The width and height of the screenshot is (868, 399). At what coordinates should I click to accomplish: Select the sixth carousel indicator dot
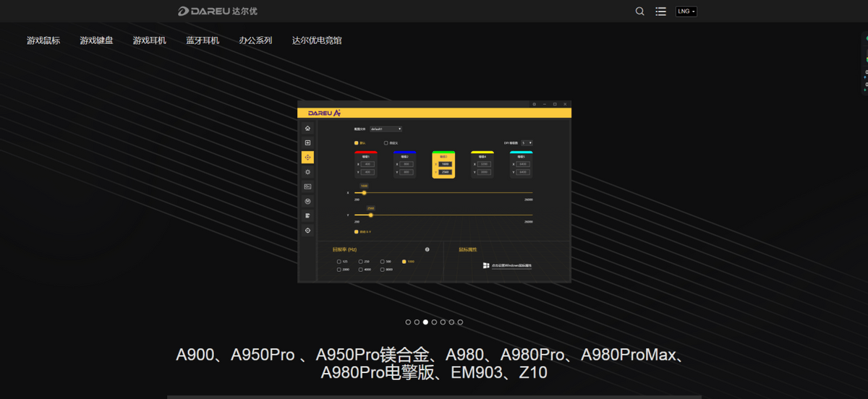[x=451, y=322]
